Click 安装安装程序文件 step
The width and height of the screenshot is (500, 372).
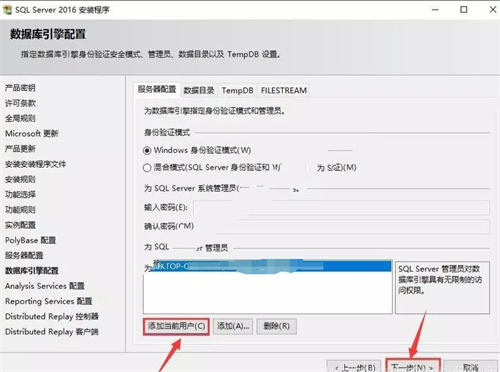pyautogui.click(x=36, y=164)
